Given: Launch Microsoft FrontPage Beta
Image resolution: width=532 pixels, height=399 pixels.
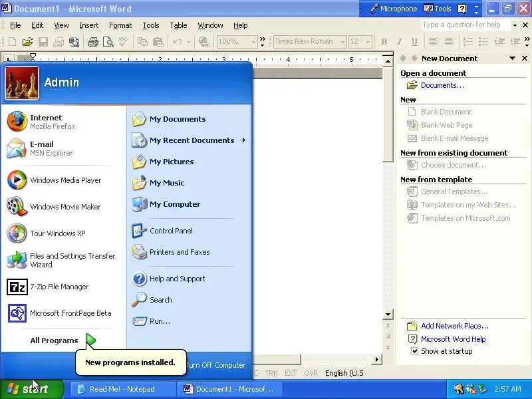Looking at the screenshot, I should coord(63,313).
